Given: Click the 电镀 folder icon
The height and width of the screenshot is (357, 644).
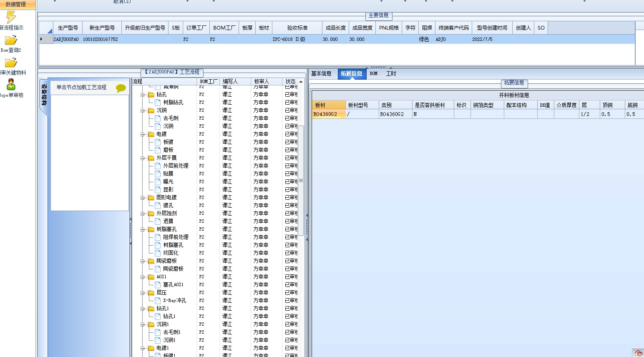Looking at the screenshot, I should coord(151,134).
